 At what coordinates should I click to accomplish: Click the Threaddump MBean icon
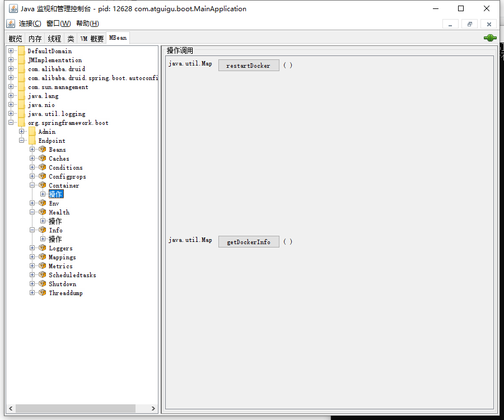[x=43, y=293]
